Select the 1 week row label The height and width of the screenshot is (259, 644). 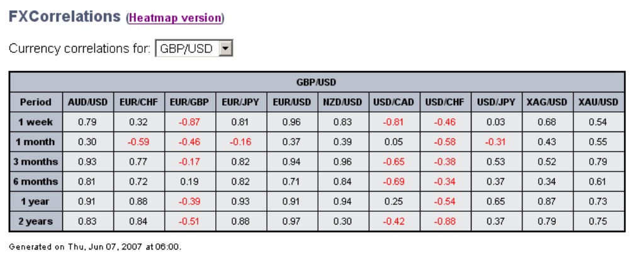tap(36, 122)
